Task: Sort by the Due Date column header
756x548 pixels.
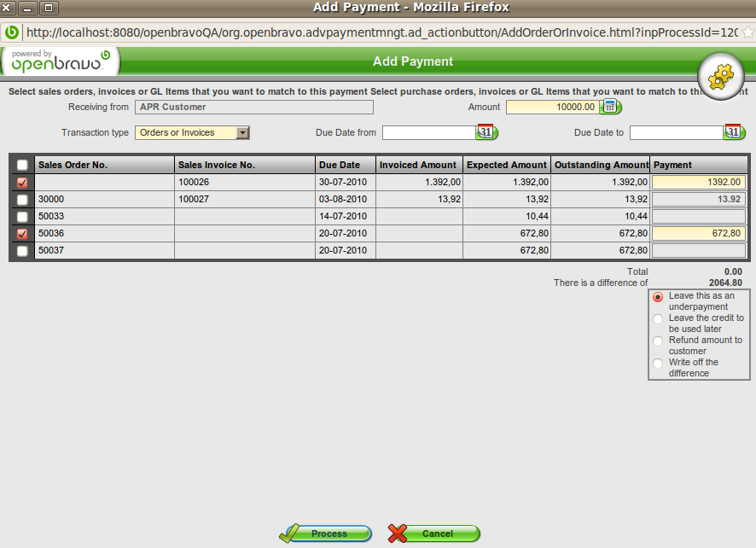Action: [340, 165]
